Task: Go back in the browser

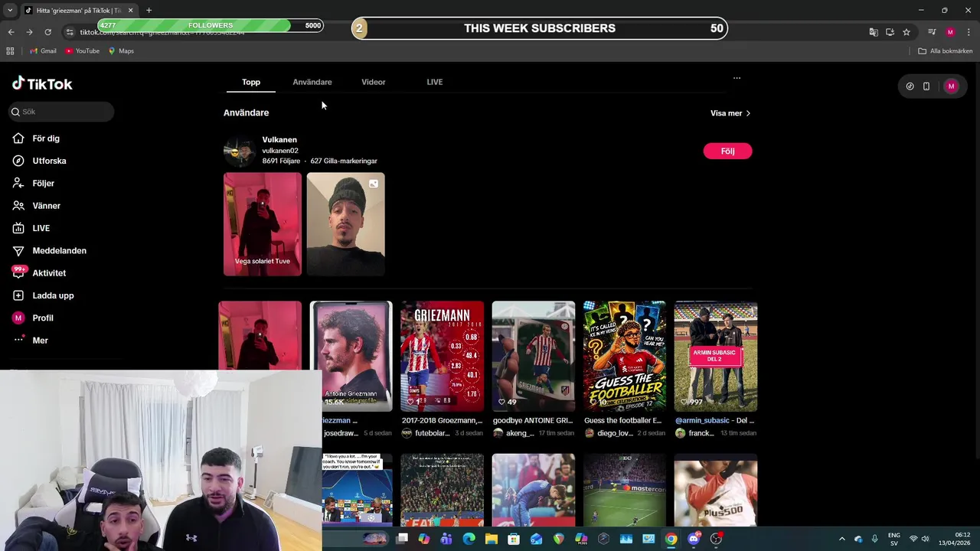Action: point(11,32)
